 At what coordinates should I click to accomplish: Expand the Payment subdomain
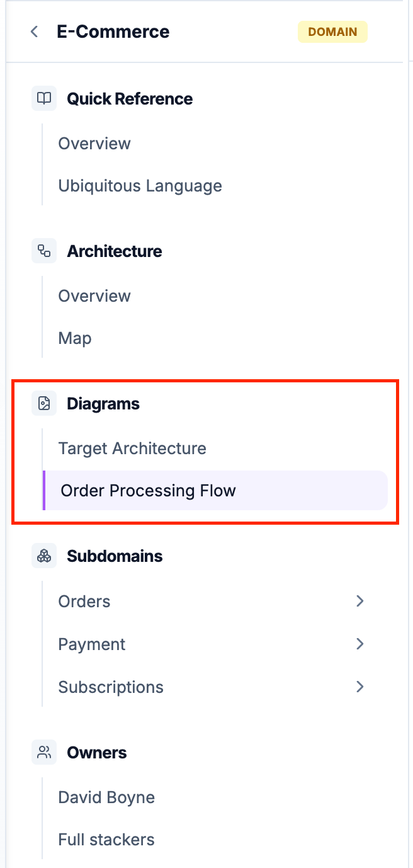(x=359, y=644)
